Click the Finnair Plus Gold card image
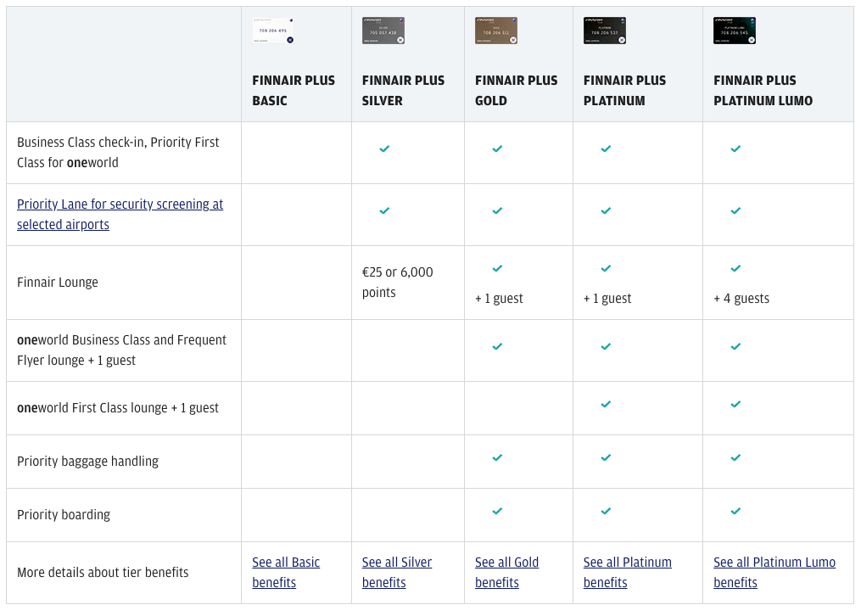Image resolution: width=861 pixels, height=616 pixels. pyautogui.click(x=496, y=31)
